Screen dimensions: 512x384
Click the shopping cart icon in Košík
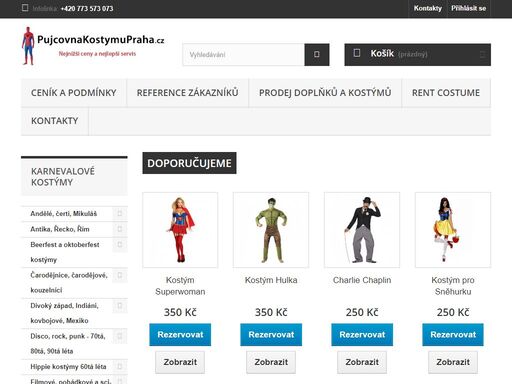[x=357, y=53]
